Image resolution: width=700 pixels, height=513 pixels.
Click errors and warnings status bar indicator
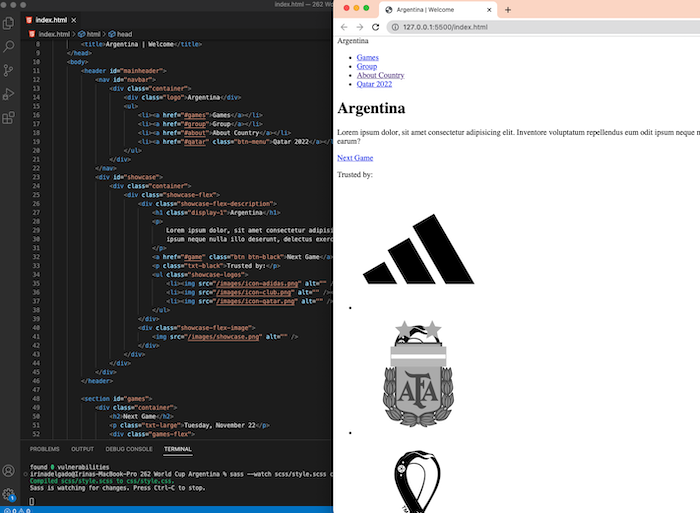(x=17, y=510)
